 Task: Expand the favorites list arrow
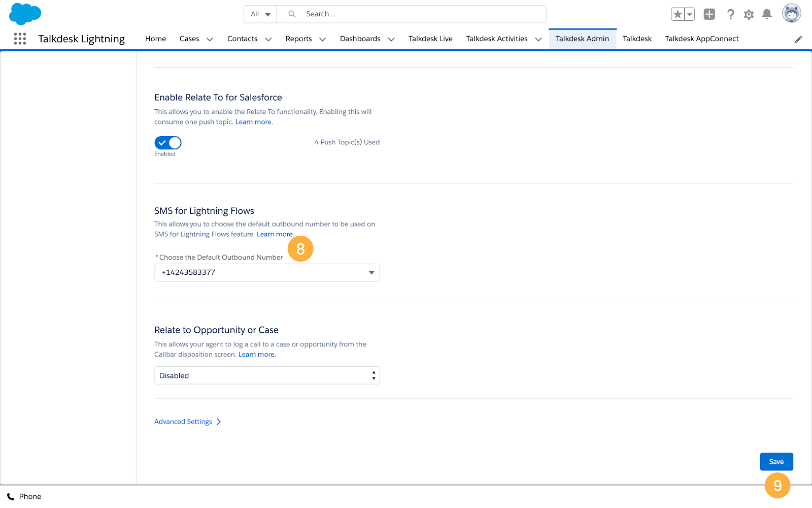point(690,14)
